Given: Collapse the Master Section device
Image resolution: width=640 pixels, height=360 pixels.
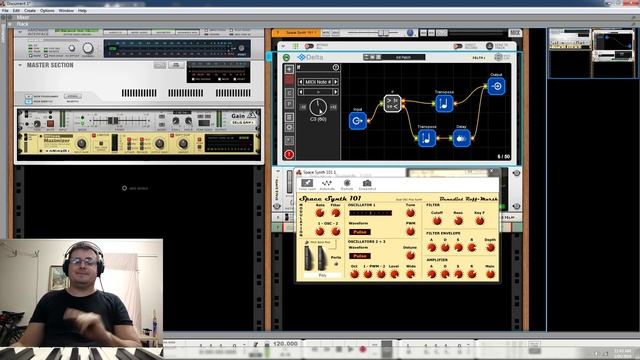Looking at the screenshot, I should coord(20,65).
